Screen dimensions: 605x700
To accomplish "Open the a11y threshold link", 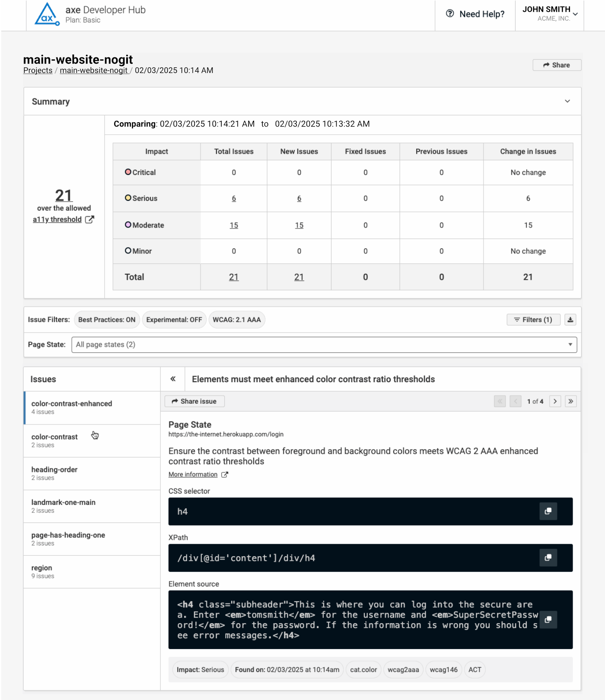I will point(57,219).
